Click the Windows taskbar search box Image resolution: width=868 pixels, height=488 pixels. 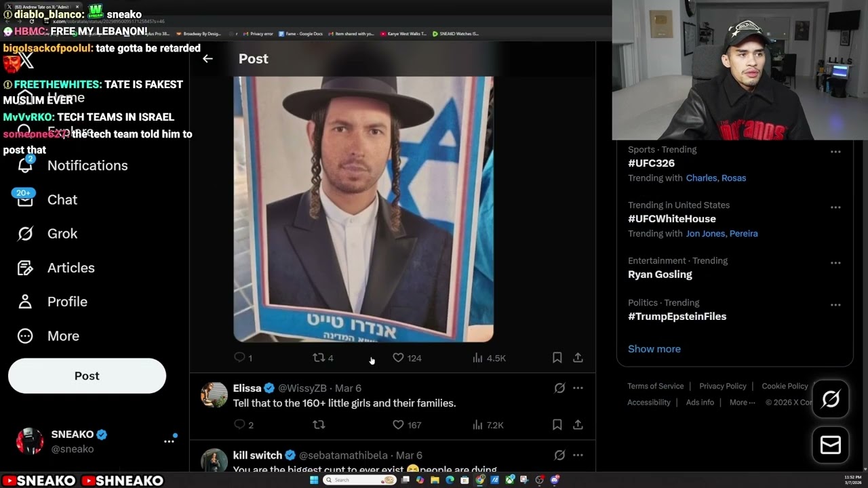360,480
